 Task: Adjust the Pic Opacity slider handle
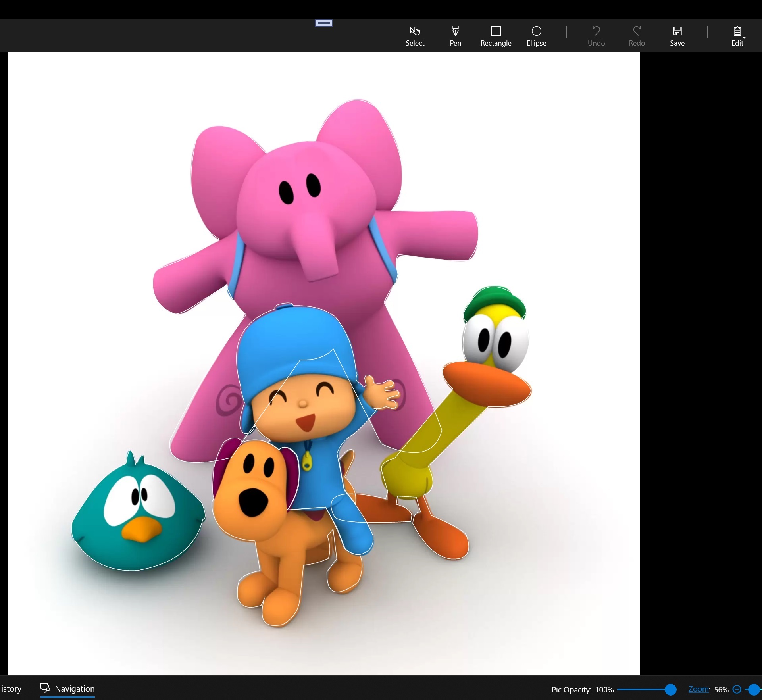coord(670,690)
